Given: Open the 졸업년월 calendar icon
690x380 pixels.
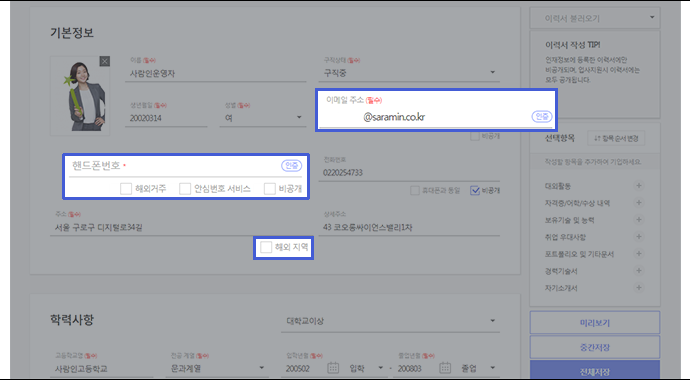Looking at the screenshot, I should [445, 368].
